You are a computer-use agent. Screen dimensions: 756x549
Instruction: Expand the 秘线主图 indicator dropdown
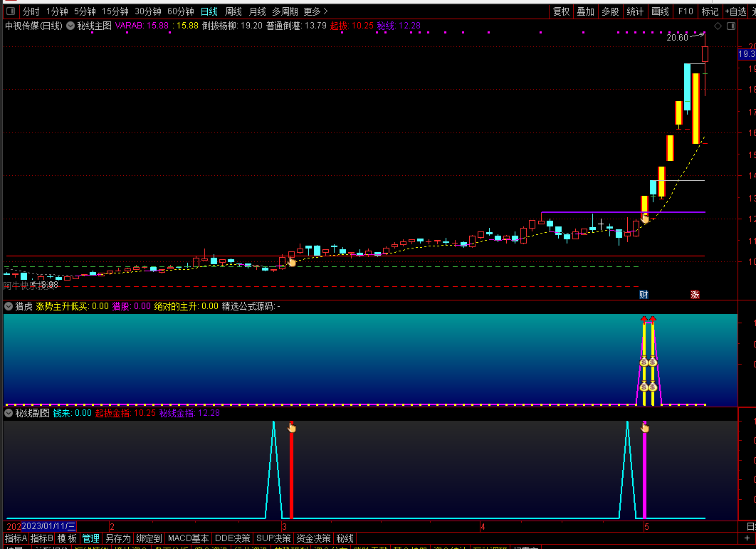pyautogui.click(x=70, y=26)
